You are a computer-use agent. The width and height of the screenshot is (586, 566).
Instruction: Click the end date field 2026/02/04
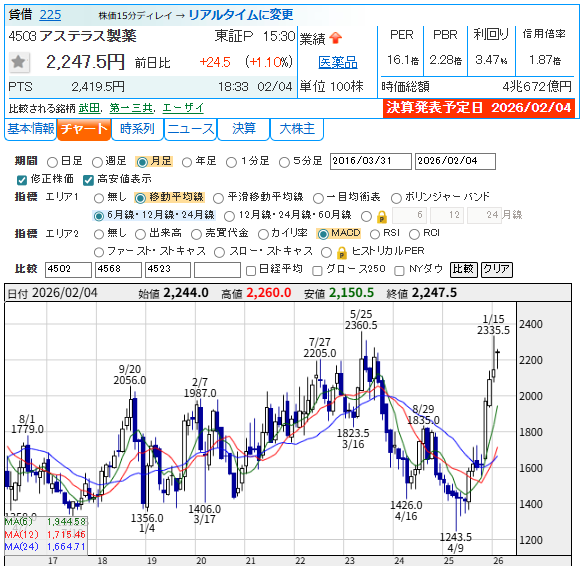tap(455, 161)
